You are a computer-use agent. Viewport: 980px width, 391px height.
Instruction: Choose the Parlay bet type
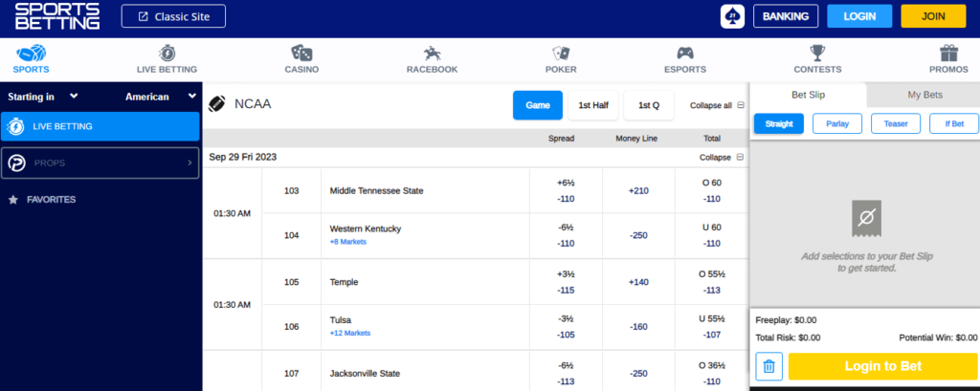click(x=837, y=123)
